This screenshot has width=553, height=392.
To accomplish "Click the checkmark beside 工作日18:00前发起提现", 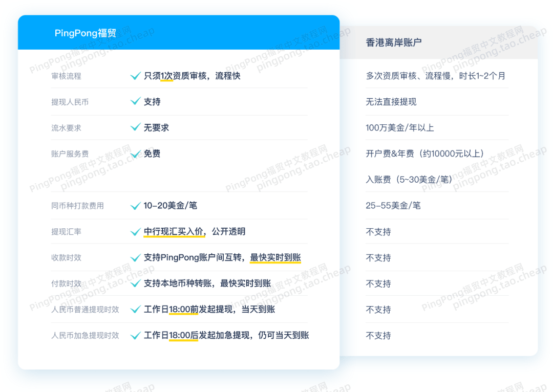I will coord(135,310).
